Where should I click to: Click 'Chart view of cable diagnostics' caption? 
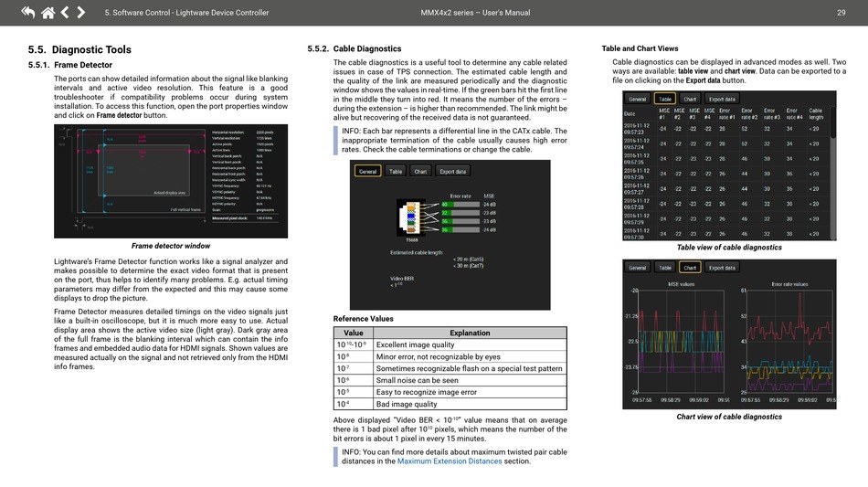point(729,417)
